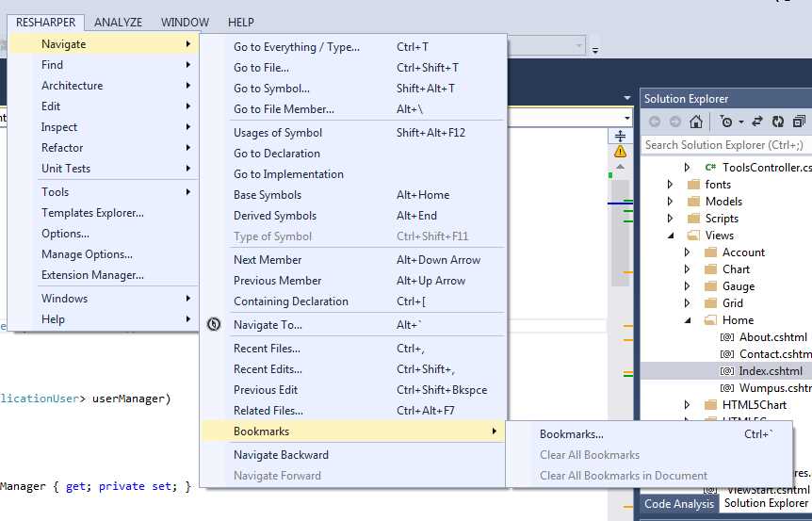The height and width of the screenshot is (521, 812).
Task: Expand the HTML5Chart folder
Action: click(688, 405)
